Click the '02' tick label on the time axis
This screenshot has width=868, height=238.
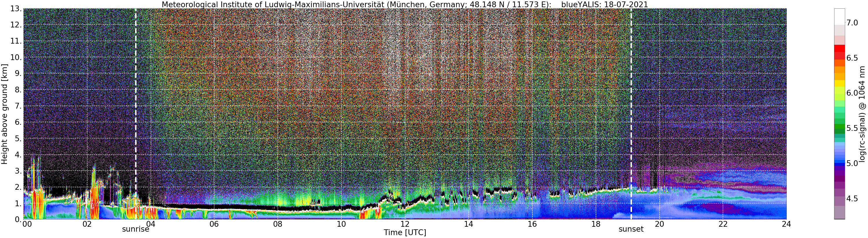point(87,224)
